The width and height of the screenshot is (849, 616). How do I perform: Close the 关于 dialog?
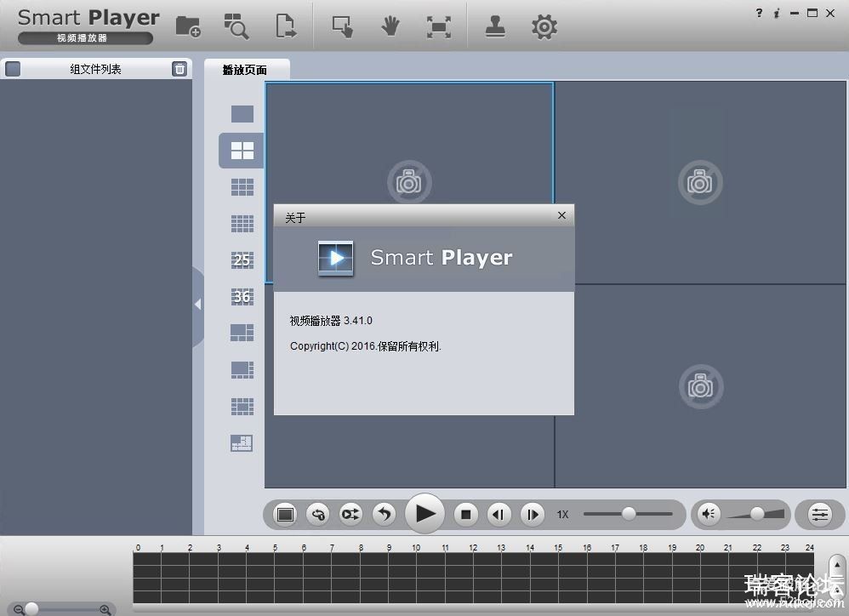coord(561,215)
